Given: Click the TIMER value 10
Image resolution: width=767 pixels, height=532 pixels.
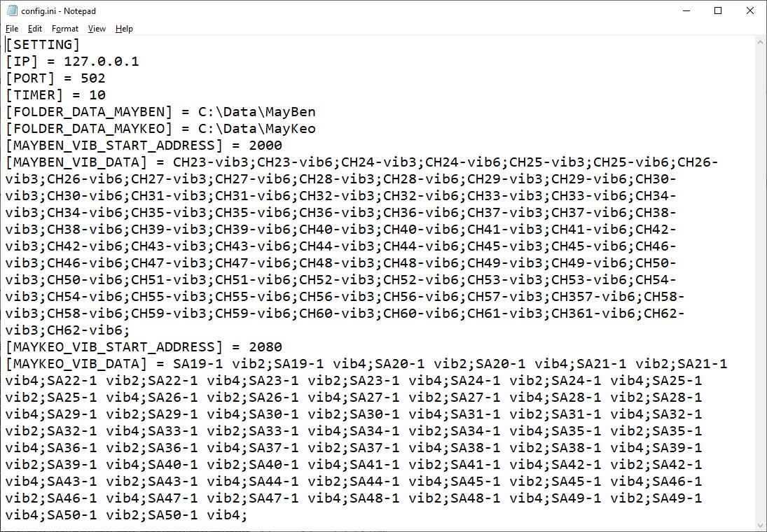Looking at the screenshot, I should coord(97,95).
